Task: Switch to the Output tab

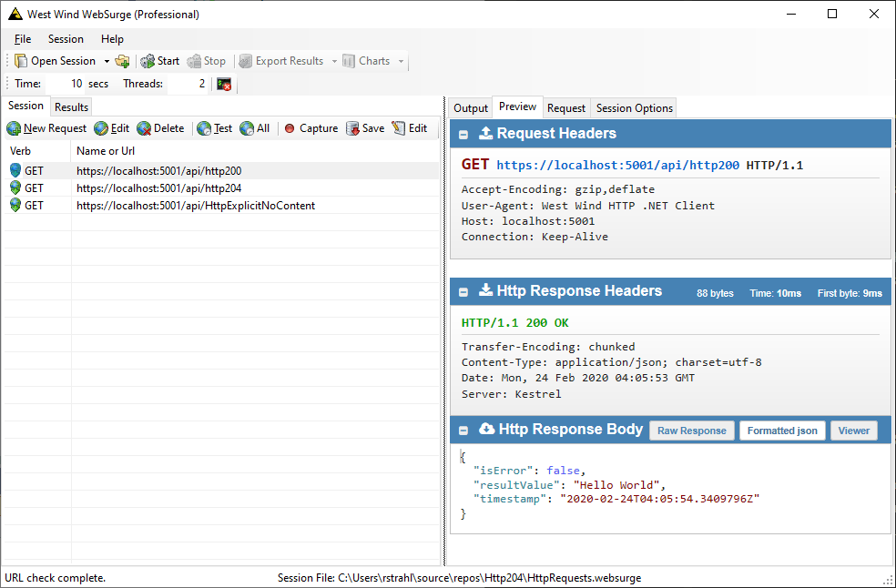Action: [x=471, y=108]
